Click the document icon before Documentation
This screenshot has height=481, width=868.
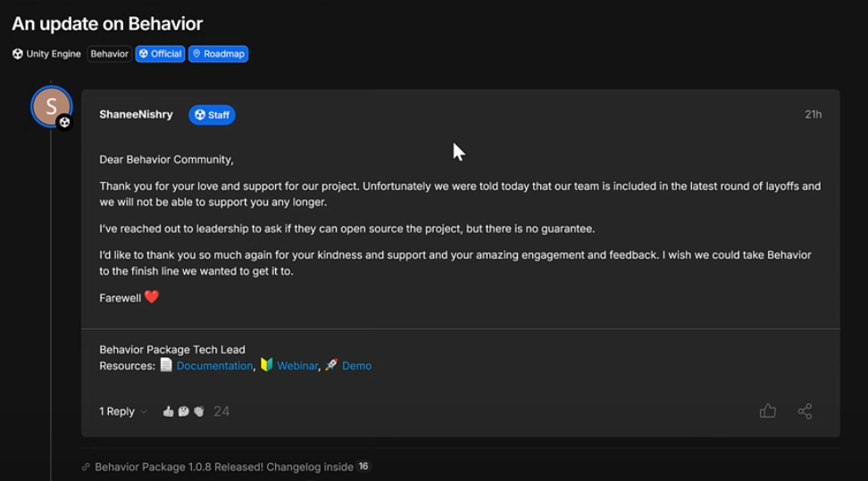(166, 365)
